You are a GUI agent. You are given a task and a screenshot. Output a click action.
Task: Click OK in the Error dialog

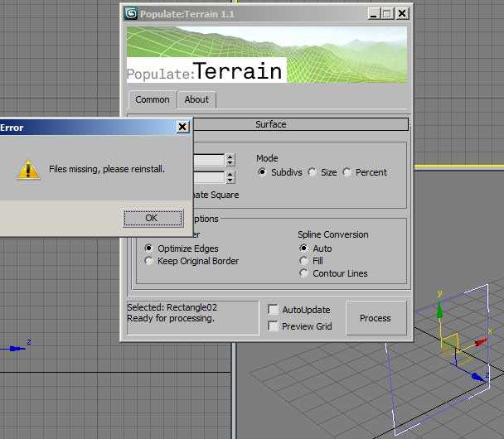(153, 218)
